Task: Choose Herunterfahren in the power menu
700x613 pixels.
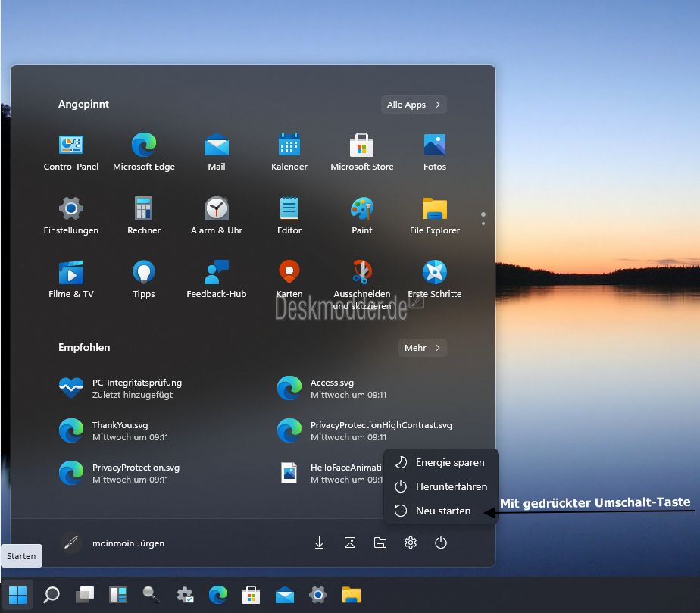Action: (451, 486)
